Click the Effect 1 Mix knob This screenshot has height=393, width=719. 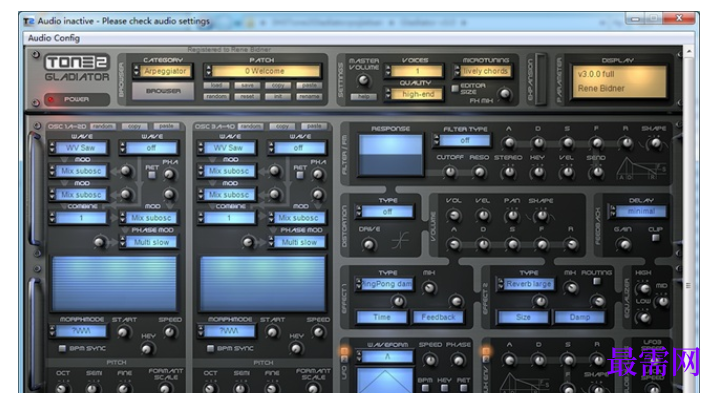pyautogui.click(x=429, y=288)
